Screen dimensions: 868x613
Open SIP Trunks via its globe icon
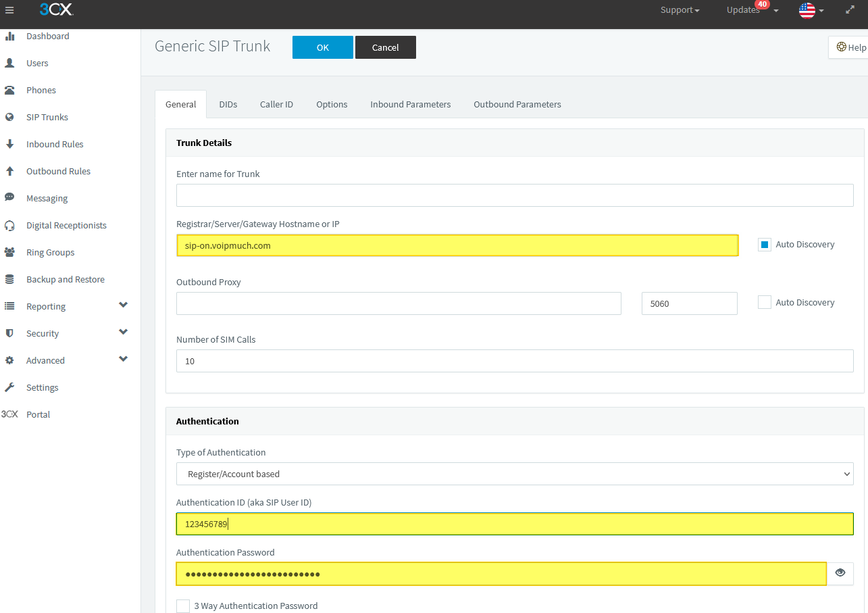tap(10, 118)
